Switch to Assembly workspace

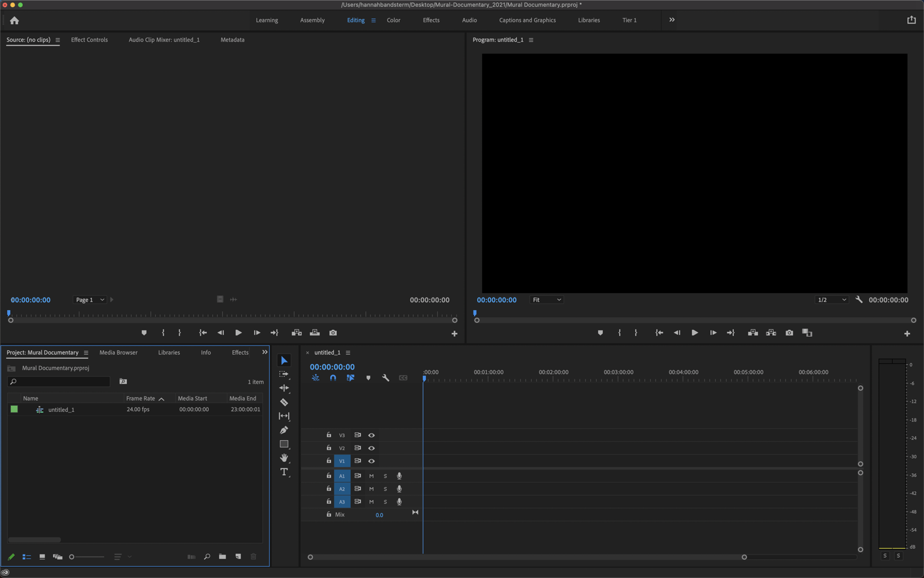click(x=312, y=20)
